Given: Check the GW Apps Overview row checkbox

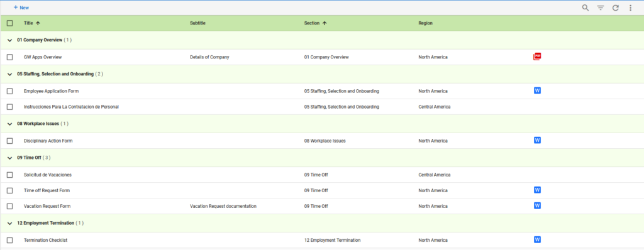Looking at the screenshot, I should [x=10, y=57].
